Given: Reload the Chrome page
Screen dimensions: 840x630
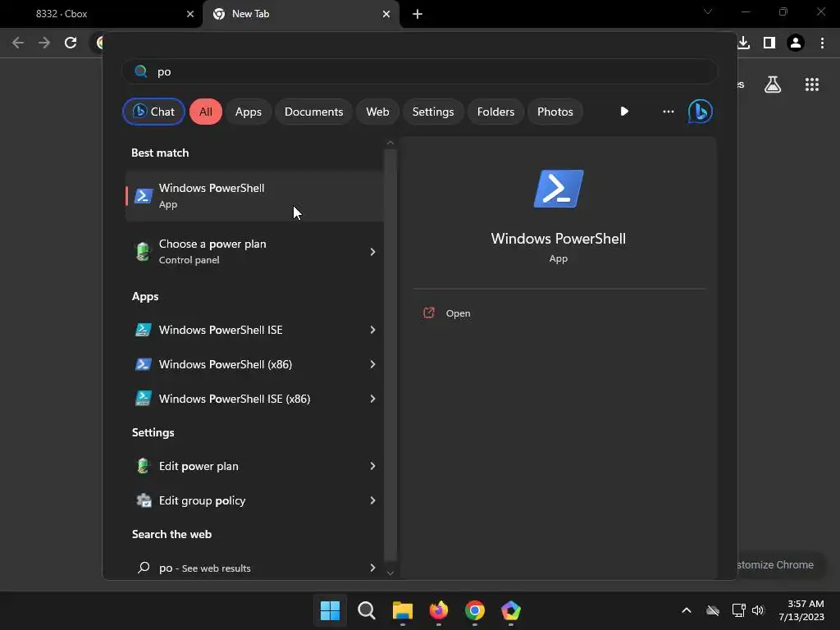Looking at the screenshot, I should tap(71, 43).
